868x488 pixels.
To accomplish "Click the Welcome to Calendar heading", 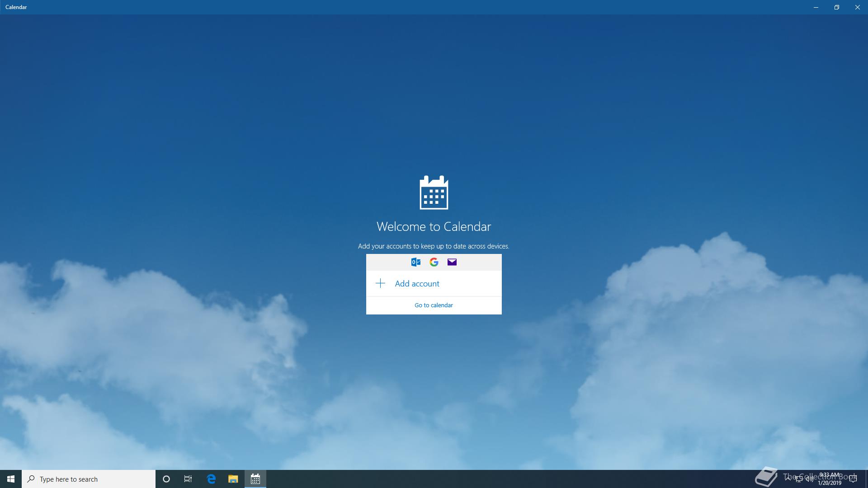I will (x=434, y=226).
